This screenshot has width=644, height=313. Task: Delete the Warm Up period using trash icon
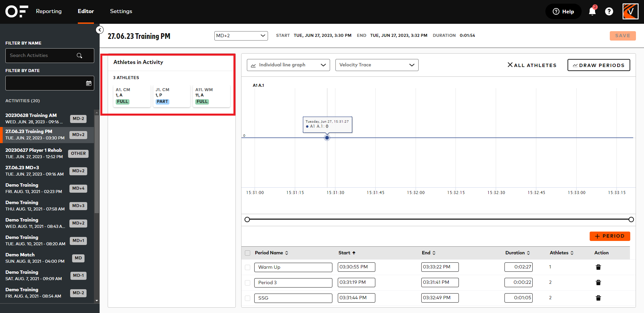click(x=599, y=267)
